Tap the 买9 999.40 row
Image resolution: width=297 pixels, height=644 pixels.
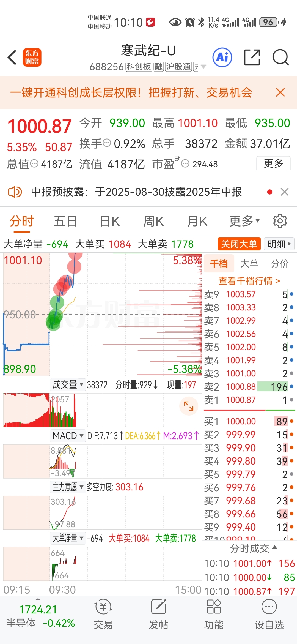pos(249,527)
